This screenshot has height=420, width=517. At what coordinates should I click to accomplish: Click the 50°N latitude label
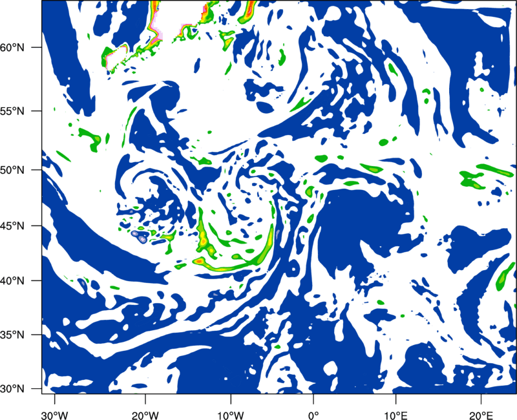tap(12, 170)
